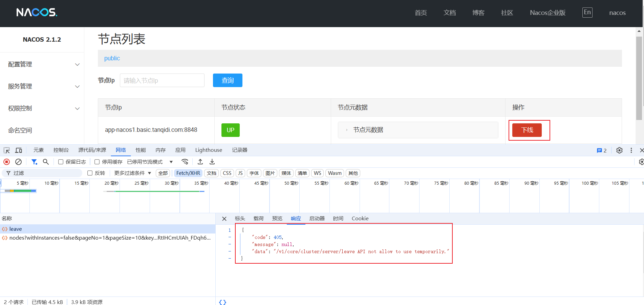Open the 标头 request tab
This screenshot has width=644, height=305.
(240, 219)
